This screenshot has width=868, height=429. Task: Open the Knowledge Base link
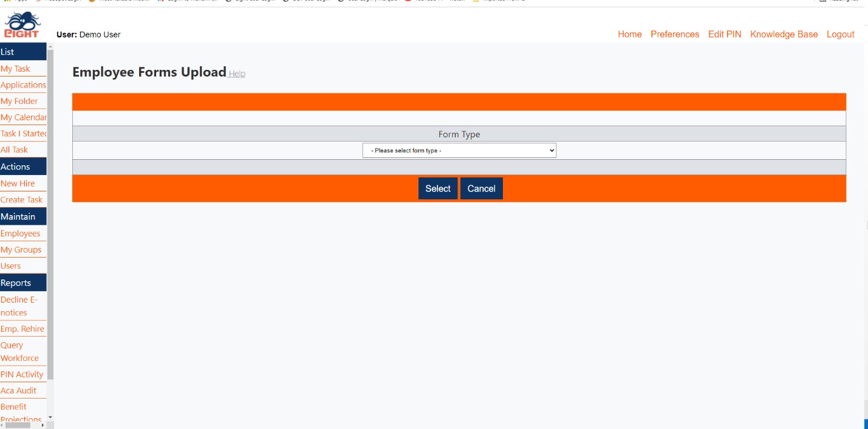coord(784,35)
